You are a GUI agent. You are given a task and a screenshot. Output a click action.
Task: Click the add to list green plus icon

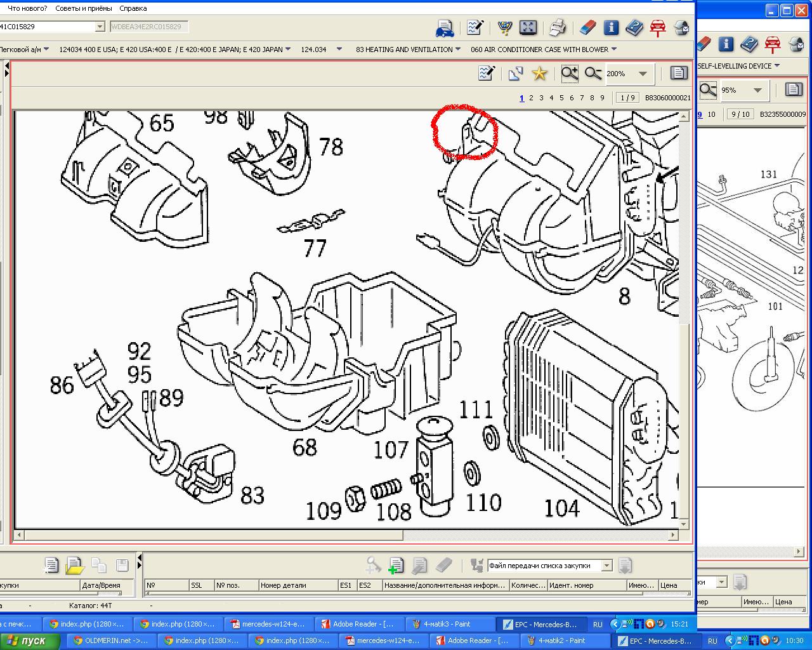coord(396,565)
